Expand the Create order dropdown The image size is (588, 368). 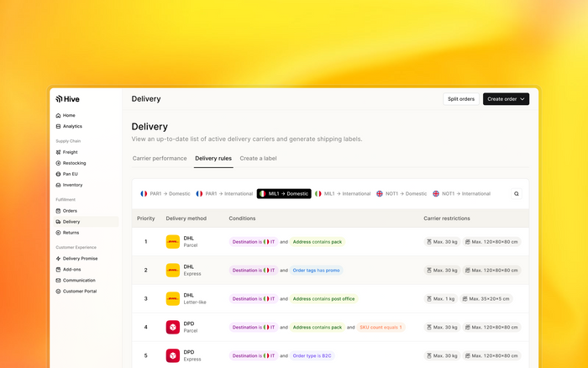tap(506, 99)
